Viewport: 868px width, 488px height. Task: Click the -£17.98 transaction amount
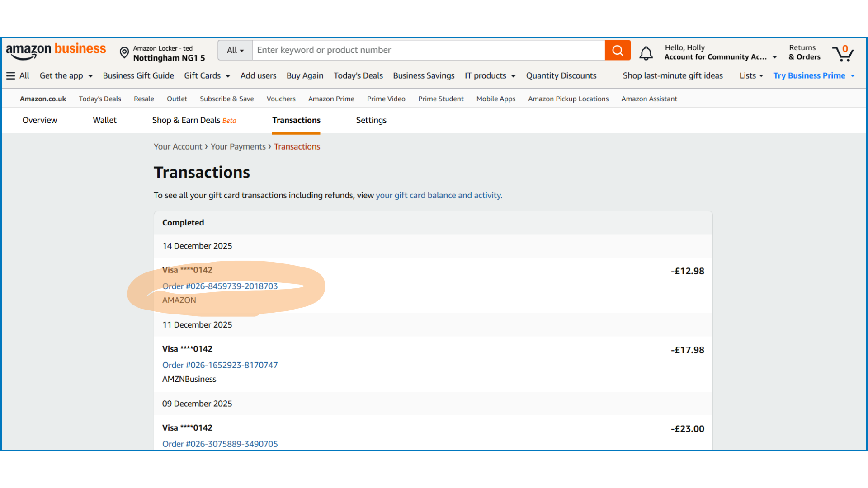(x=688, y=350)
